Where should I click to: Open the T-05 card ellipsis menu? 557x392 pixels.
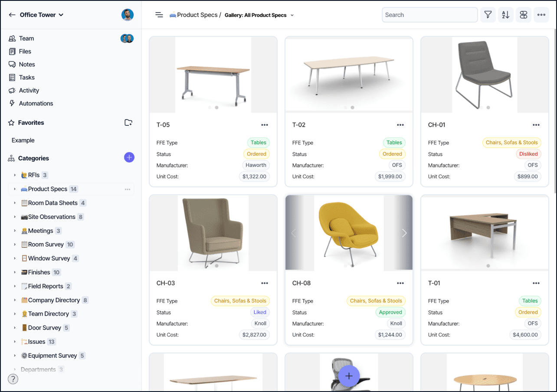(x=265, y=125)
